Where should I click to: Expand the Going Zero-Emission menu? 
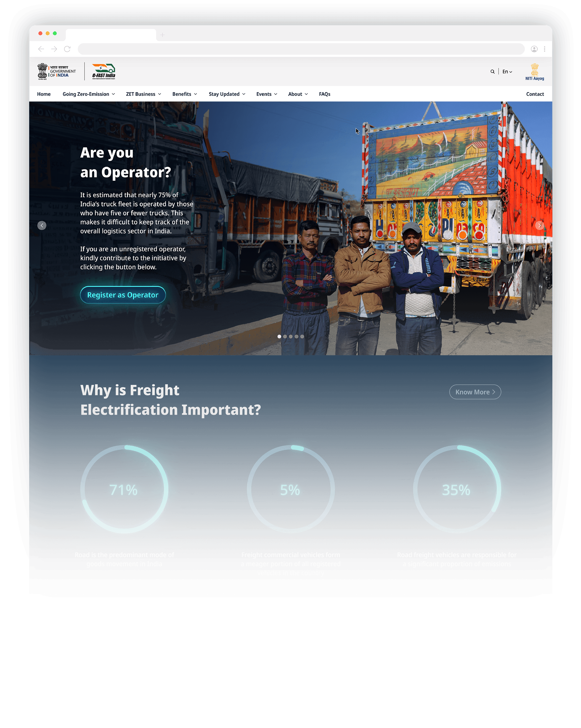(x=89, y=94)
